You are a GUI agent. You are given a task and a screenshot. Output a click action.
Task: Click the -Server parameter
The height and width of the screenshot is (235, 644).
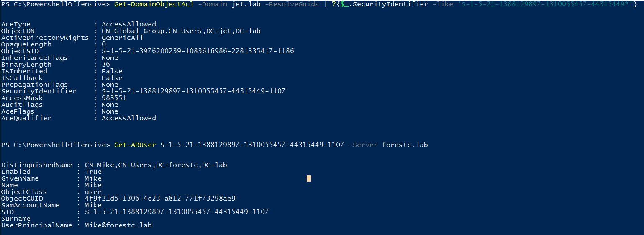click(363, 145)
